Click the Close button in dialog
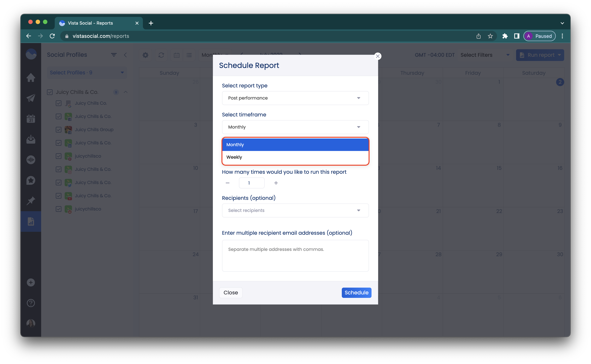 (231, 293)
